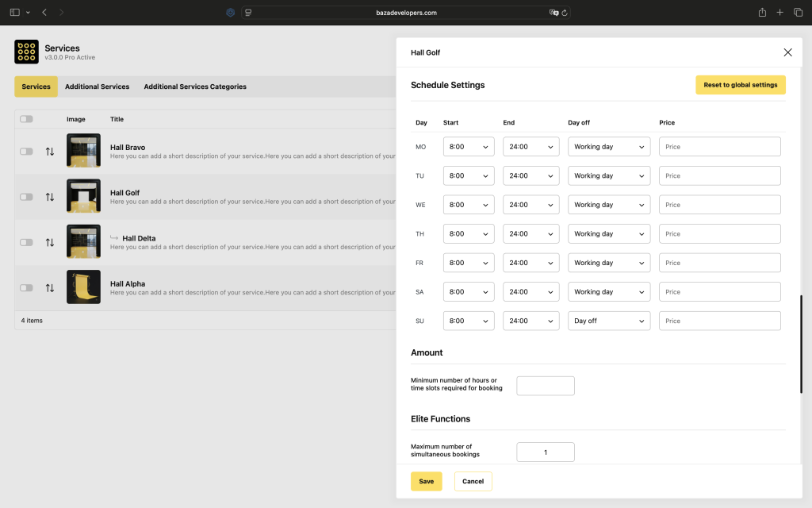This screenshot has width=812, height=508.
Task: Save the Hall Golf settings
Action: (x=426, y=482)
